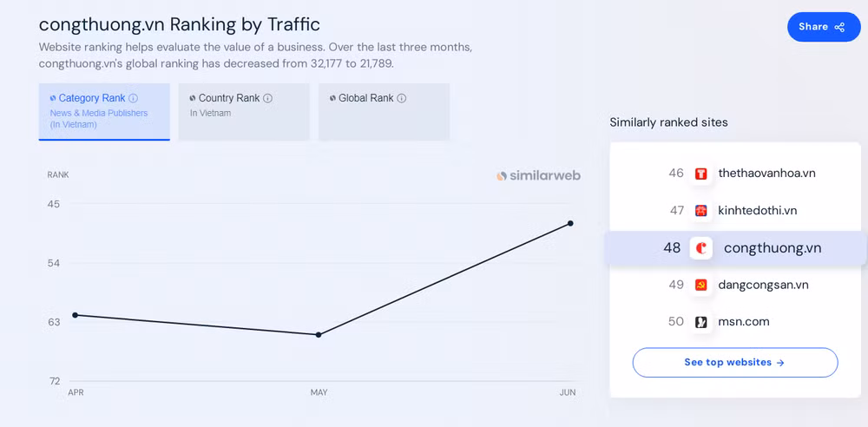This screenshot has width=868, height=427.
Task: Click the rank number 48
Action: (x=672, y=248)
